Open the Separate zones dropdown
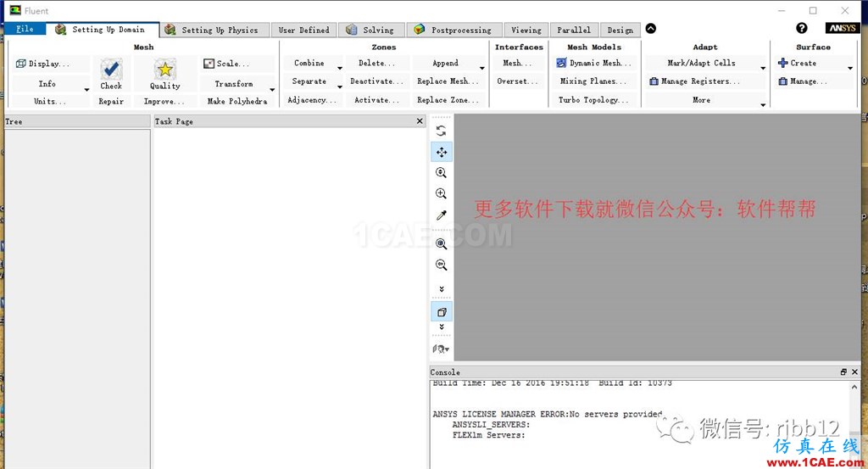 pos(340,87)
